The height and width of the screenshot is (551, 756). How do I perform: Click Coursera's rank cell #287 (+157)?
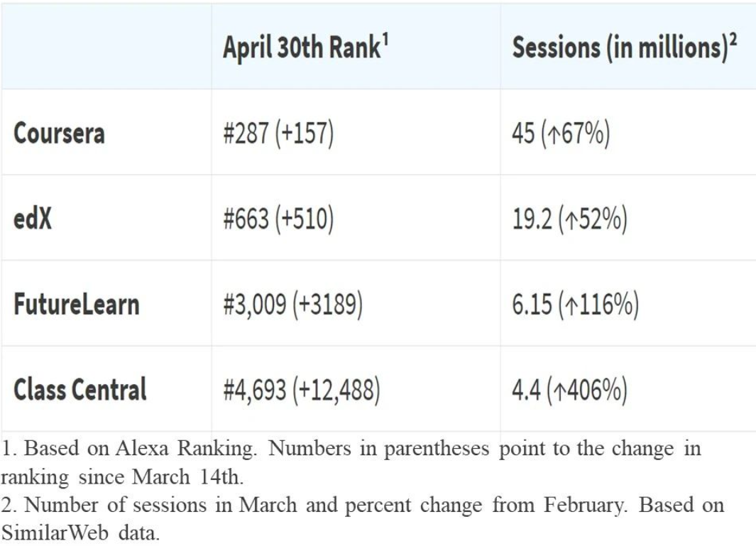pos(278,133)
